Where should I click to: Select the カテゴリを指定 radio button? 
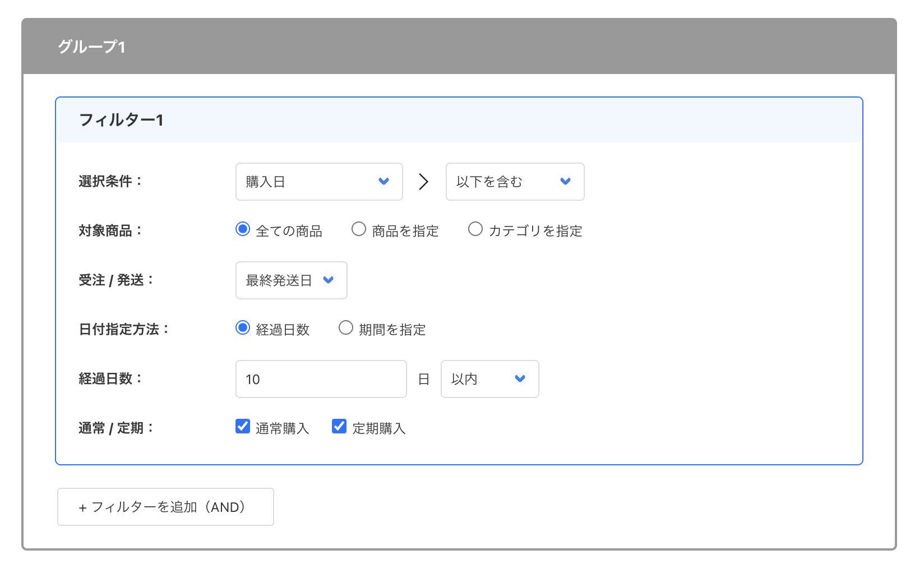[x=475, y=229]
